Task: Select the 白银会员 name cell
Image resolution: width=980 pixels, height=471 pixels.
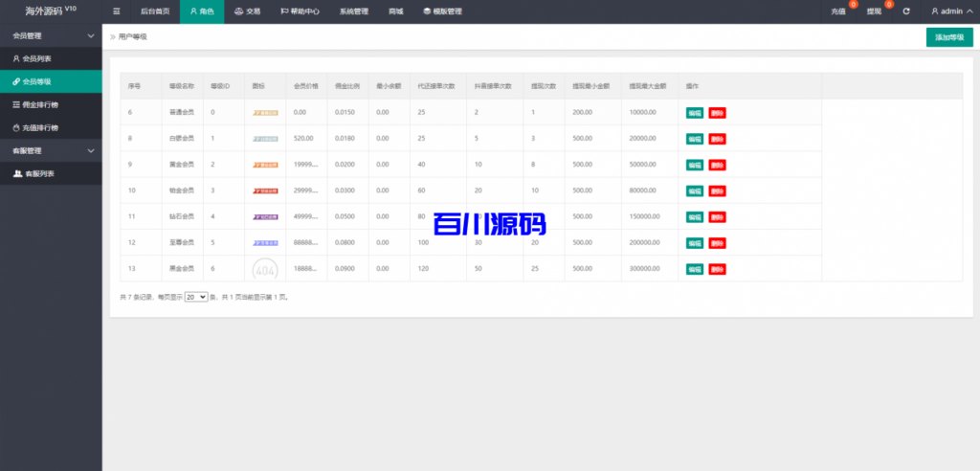Action: 182,139
